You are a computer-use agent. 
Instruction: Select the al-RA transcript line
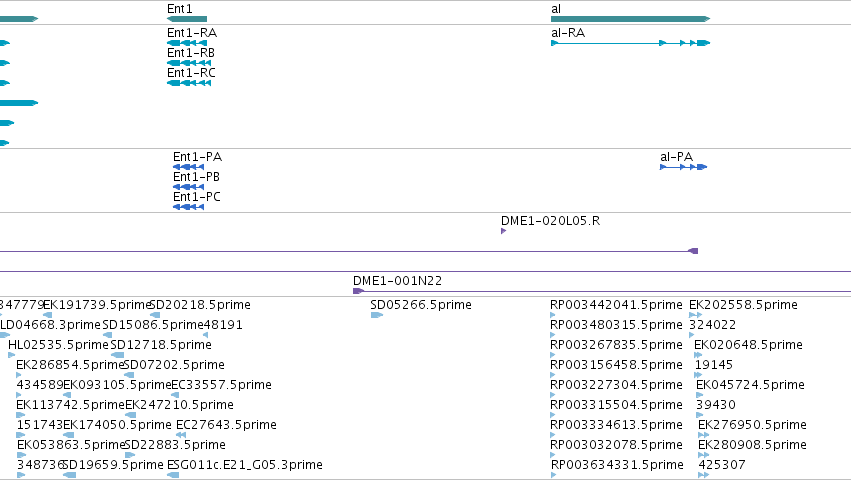(631, 43)
